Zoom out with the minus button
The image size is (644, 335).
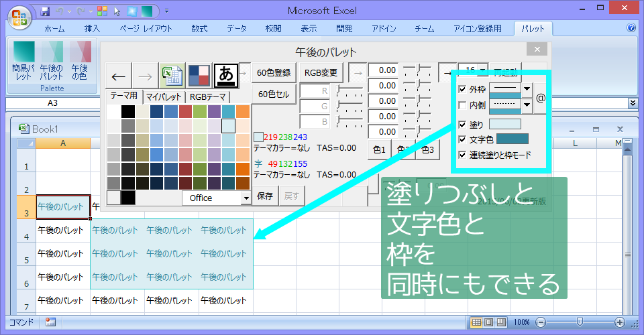pyautogui.click(x=541, y=322)
